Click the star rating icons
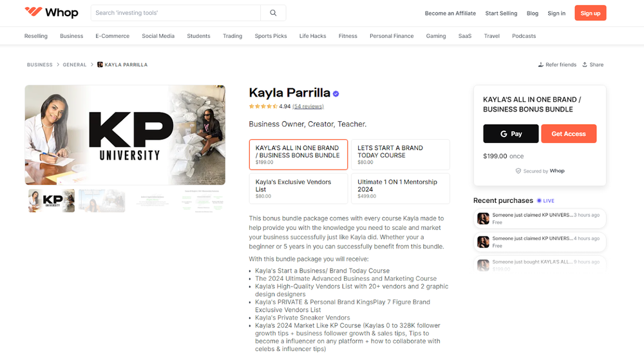The image size is (644, 353). pyautogui.click(x=263, y=106)
